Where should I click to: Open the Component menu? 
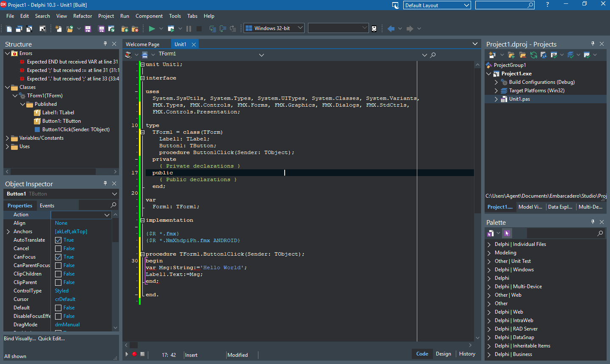149,16
